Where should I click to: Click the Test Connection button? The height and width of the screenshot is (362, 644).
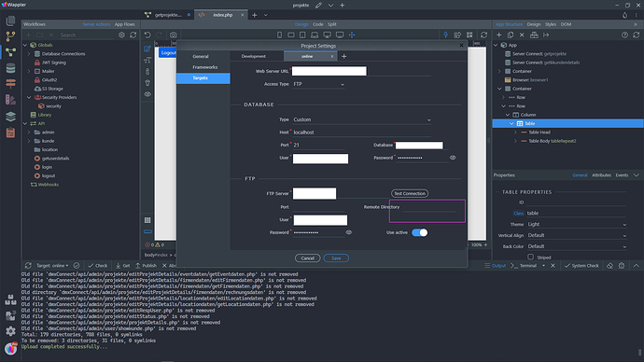coord(410,193)
